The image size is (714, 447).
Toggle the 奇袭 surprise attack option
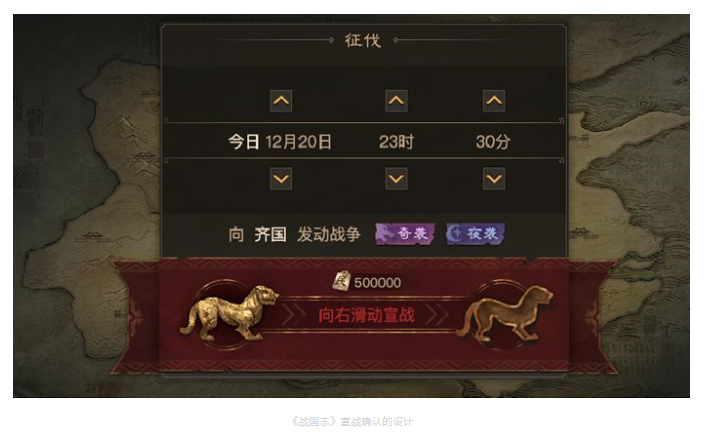point(405,234)
